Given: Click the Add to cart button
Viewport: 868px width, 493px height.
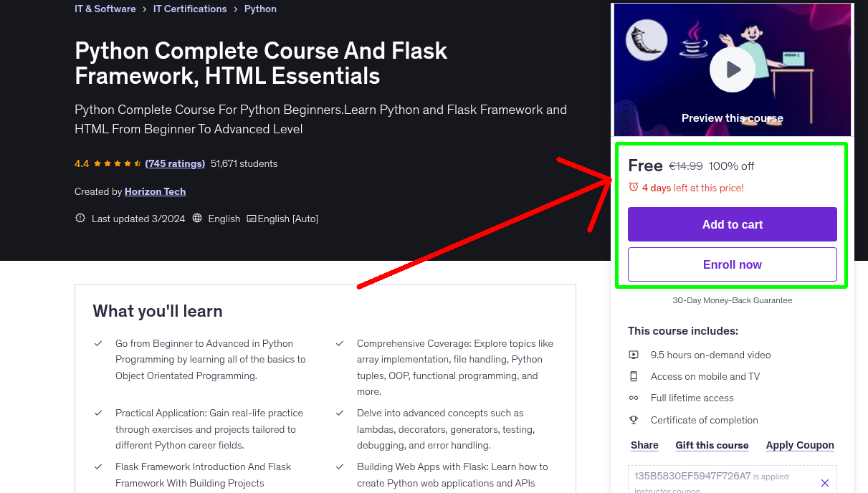Looking at the screenshot, I should 732,224.
